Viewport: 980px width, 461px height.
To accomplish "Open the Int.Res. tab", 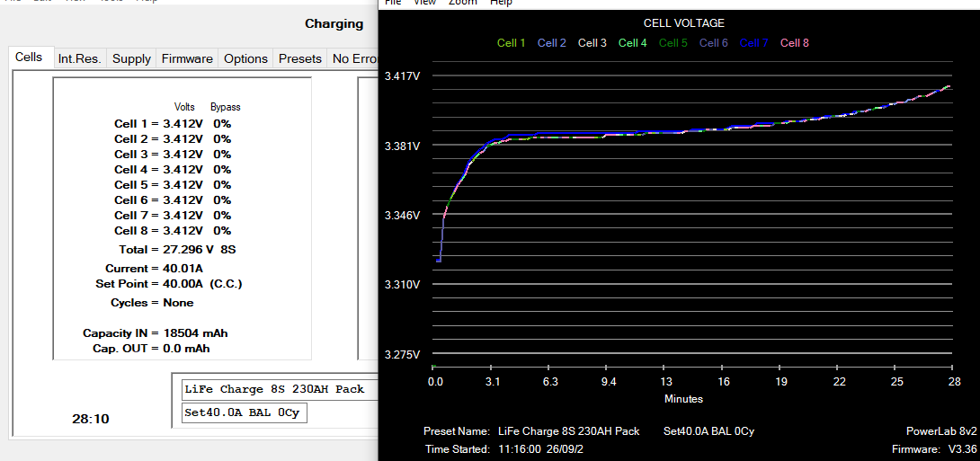I will coord(79,58).
